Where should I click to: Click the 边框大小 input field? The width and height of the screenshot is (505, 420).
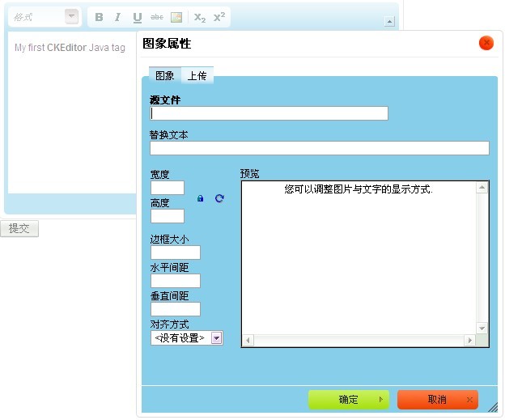click(176, 252)
